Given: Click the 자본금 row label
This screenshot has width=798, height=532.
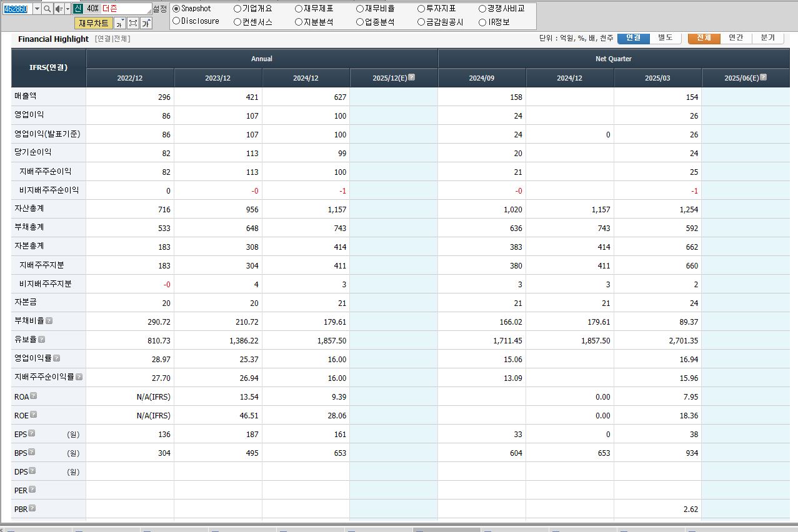Looking at the screenshot, I should tap(25, 302).
